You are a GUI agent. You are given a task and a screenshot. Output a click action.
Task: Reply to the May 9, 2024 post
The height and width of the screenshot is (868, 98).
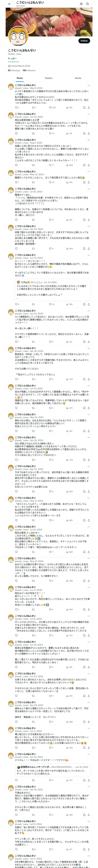(16, 107)
